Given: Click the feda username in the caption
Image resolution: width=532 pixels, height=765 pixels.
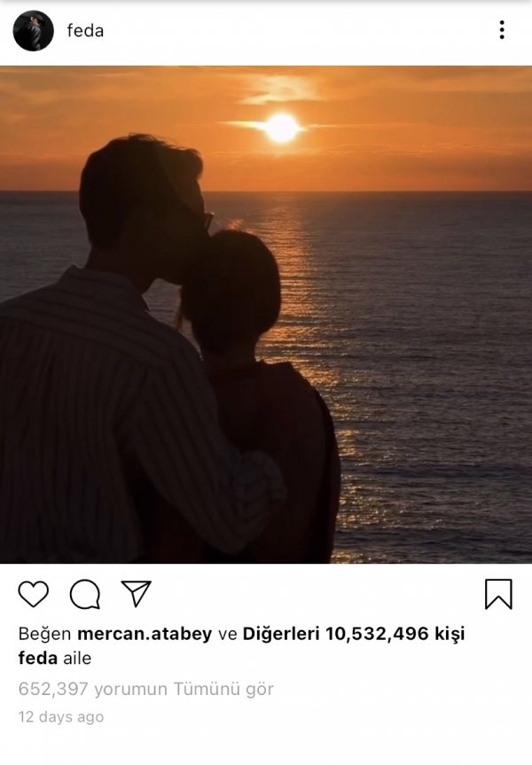Looking at the screenshot, I should click(x=37, y=659).
